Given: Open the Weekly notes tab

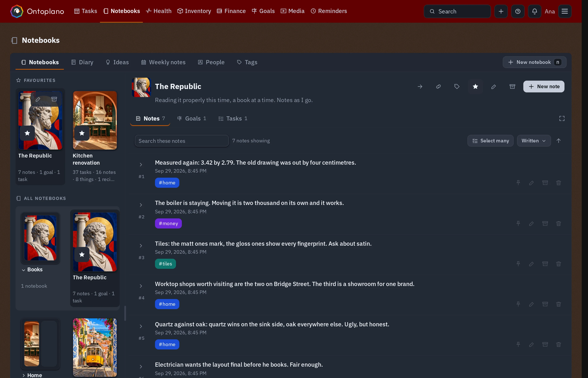Looking at the screenshot, I should point(163,62).
